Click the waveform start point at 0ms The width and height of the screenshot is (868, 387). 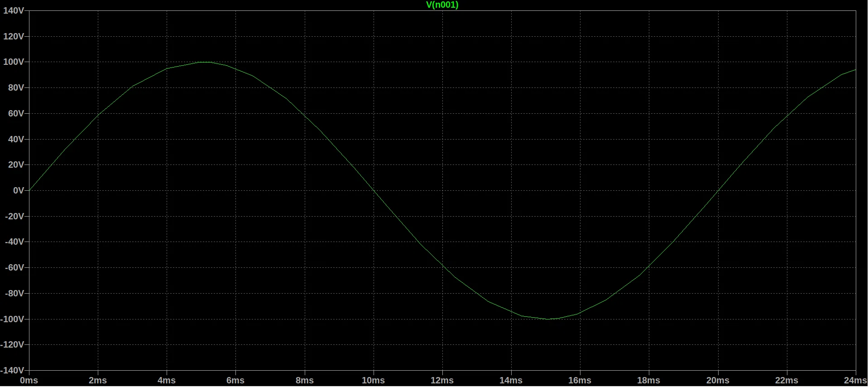tap(30, 190)
